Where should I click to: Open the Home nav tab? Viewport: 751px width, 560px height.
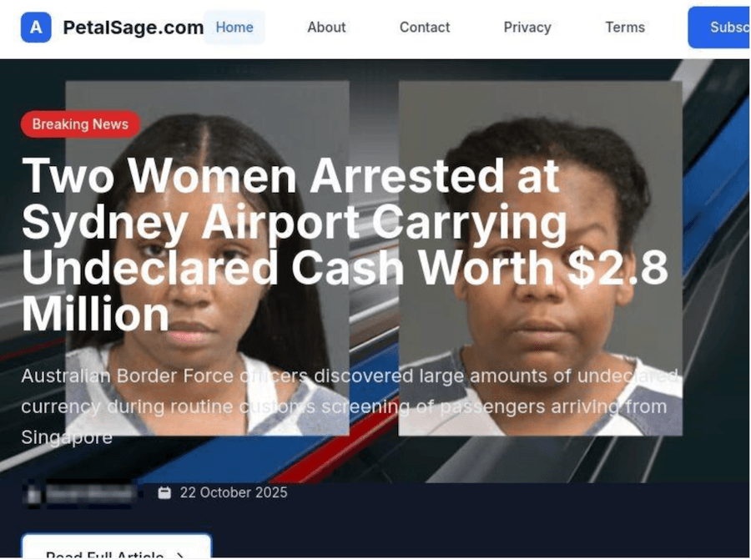click(x=234, y=28)
